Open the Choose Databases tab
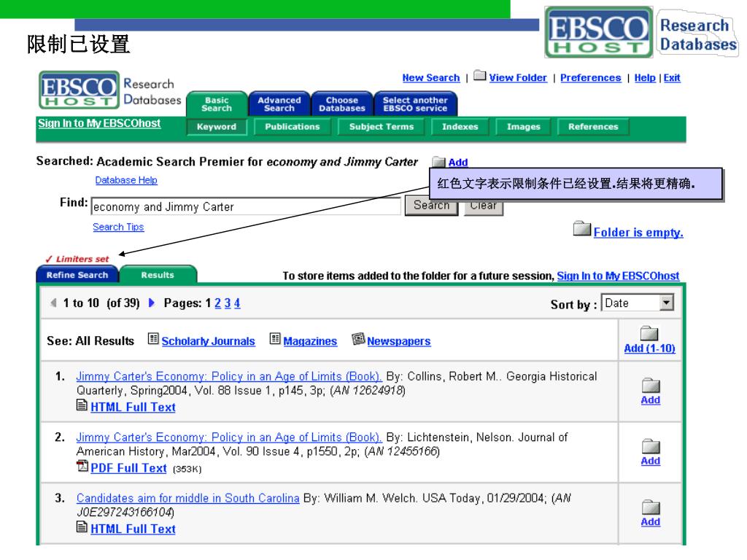Viewport: 747px width, 560px height. 341,104
